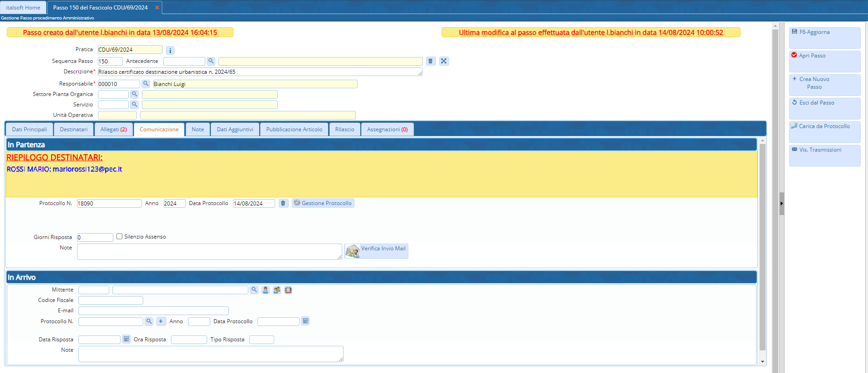The image size is (868, 373).
Task: Delete the Antecedente step with trash icon
Action: pos(431,61)
